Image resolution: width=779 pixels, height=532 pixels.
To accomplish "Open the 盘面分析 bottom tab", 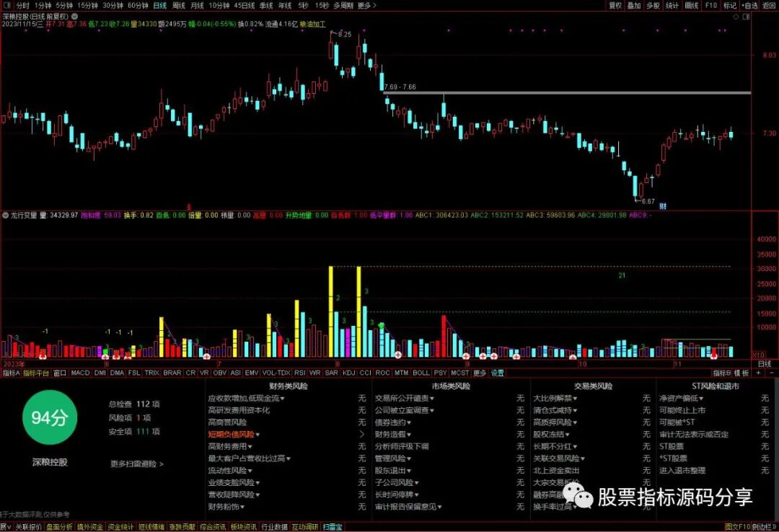I will pos(59,526).
